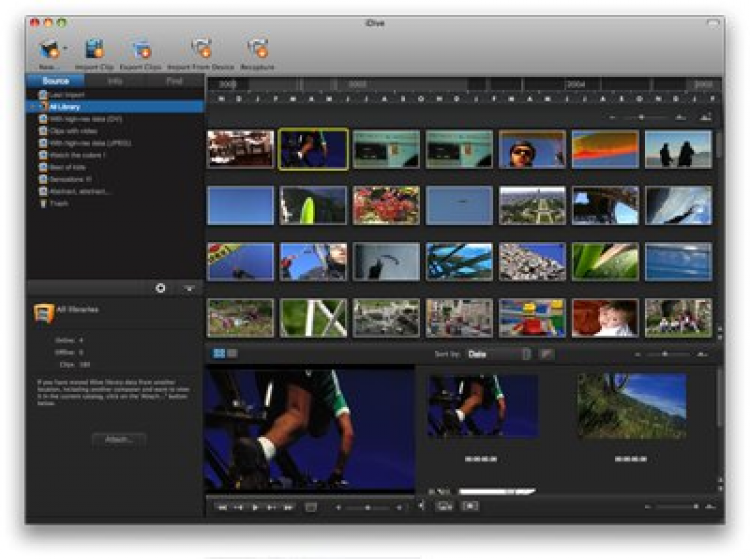Select the All Library row
Viewport: 750px width, 559px height.
pos(115,107)
